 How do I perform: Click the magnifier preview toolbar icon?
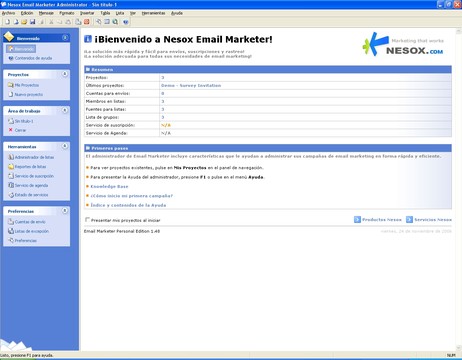click(115, 22)
